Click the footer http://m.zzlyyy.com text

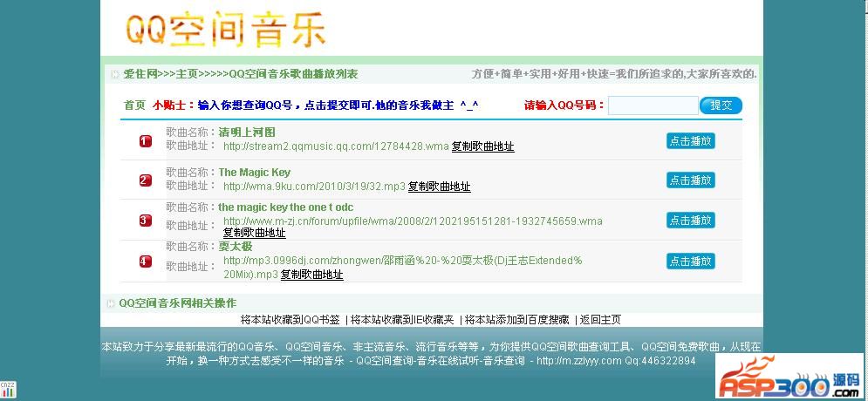pos(579,361)
